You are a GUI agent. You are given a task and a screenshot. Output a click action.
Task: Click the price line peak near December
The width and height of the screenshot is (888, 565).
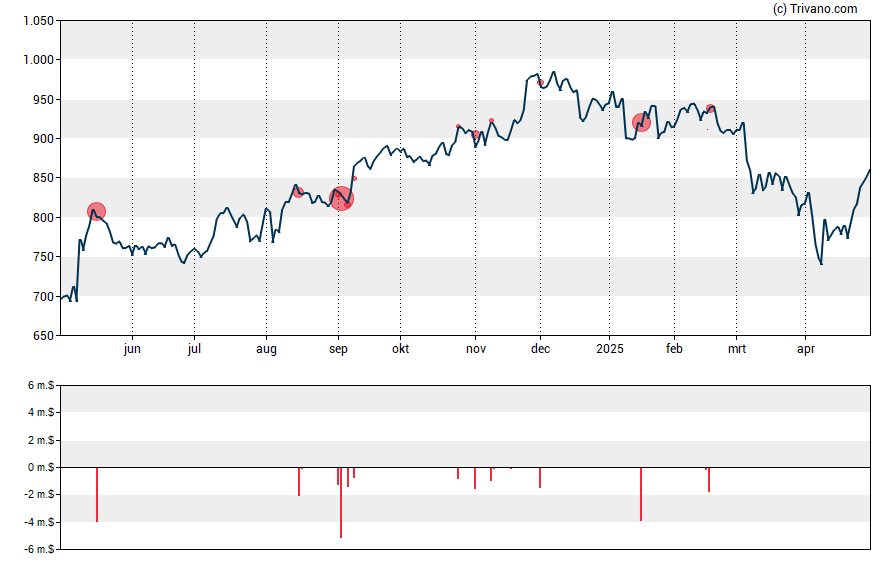[x=554, y=72]
